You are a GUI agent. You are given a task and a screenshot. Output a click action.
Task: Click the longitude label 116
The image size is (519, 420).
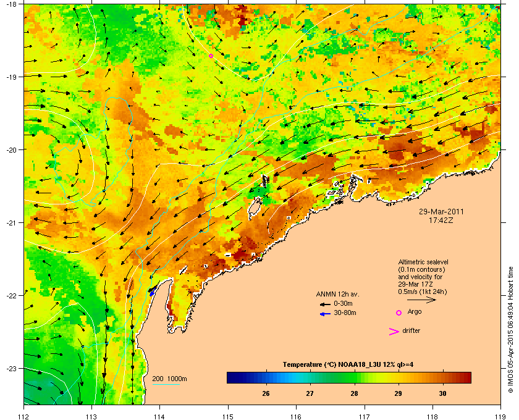coord(296,417)
